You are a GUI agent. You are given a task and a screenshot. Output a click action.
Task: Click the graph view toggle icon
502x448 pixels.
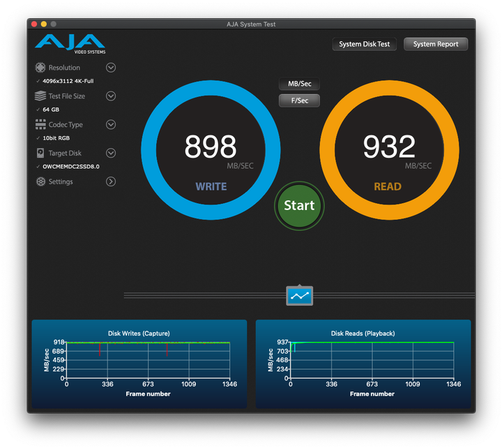pos(300,296)
